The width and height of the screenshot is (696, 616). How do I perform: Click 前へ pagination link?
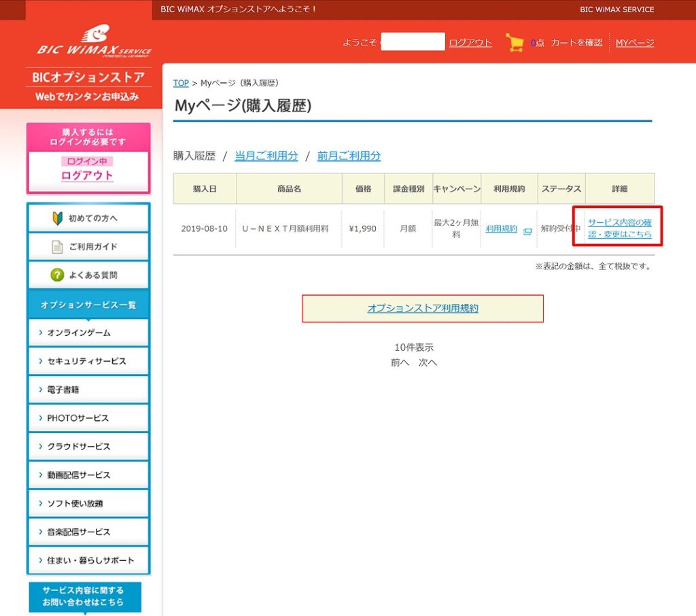pyautogui.click(x=400, y=362)
